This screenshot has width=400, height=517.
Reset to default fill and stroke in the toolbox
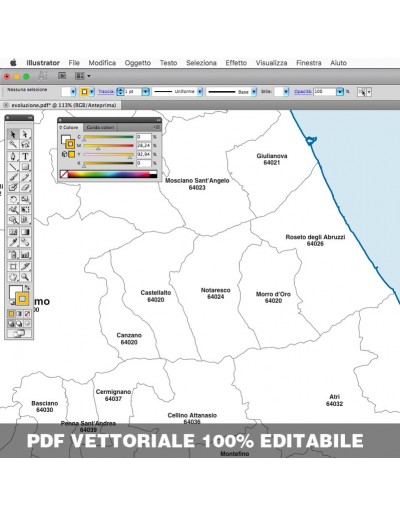(x=12, y=302)
